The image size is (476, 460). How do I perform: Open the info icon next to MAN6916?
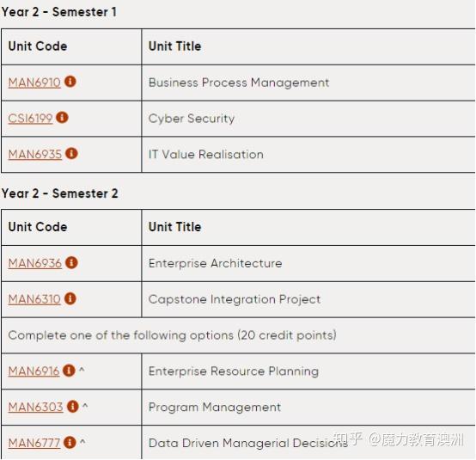click(69, 371)
